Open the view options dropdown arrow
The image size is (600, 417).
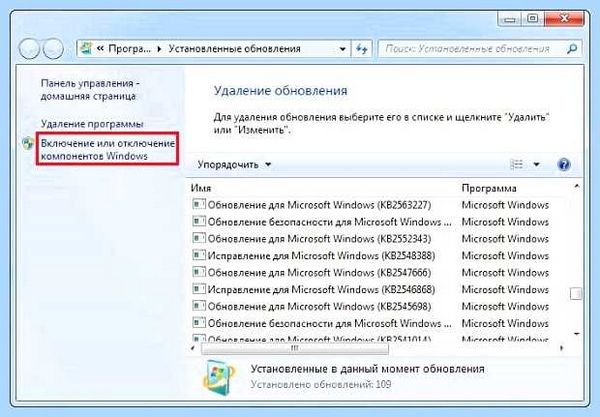coord(536,165)
